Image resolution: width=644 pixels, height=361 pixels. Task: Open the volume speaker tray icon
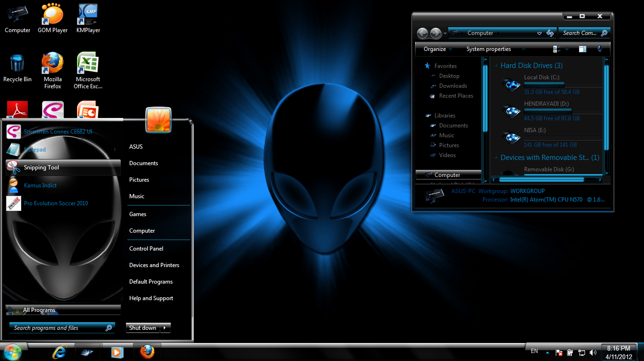[x=593, y=352]
